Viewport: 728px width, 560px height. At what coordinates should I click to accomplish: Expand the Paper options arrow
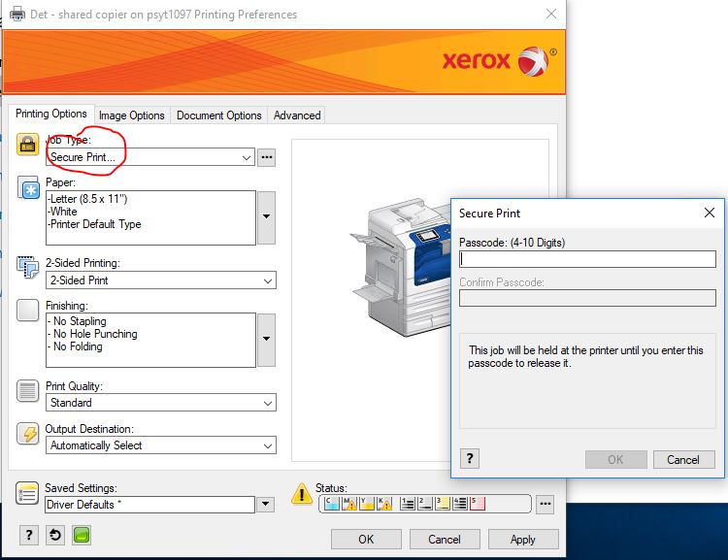coord(267,217)
